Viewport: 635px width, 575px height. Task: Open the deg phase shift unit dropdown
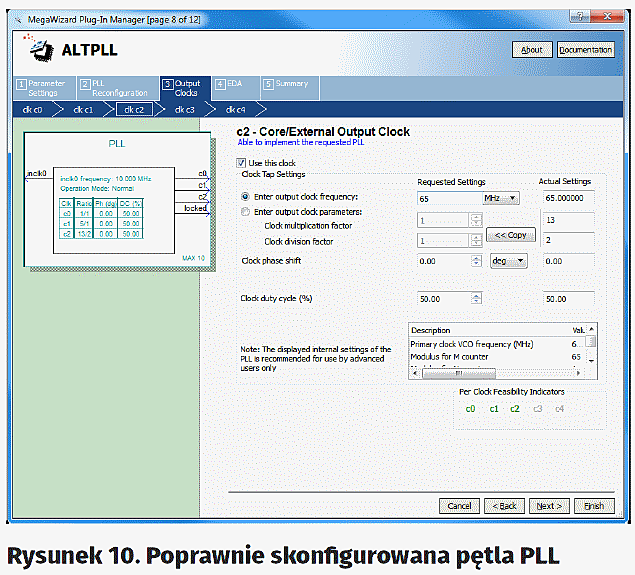coord(507,261)
